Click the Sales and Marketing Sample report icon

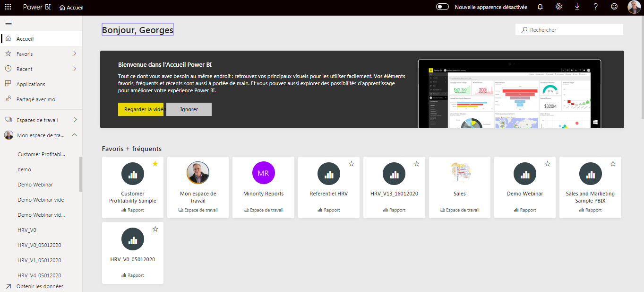click(590, 174)
